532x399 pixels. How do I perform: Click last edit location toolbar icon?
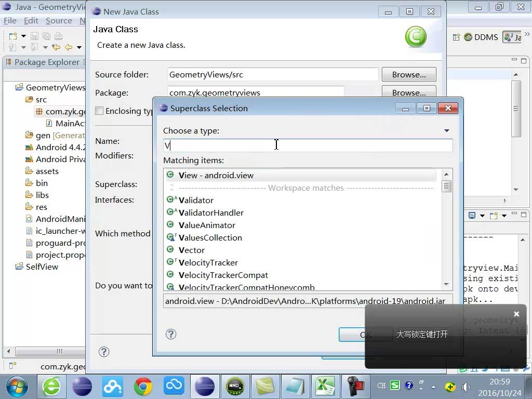(x=56, y=47)
